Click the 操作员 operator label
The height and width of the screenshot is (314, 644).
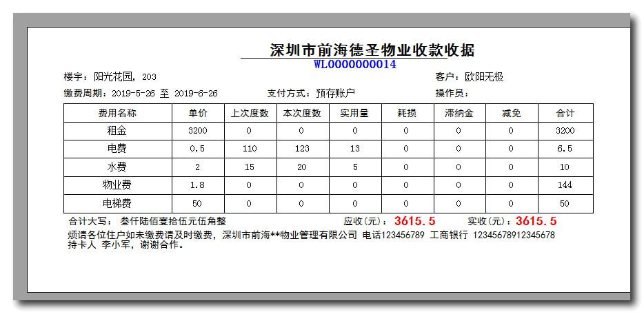[x=452, y=94]
